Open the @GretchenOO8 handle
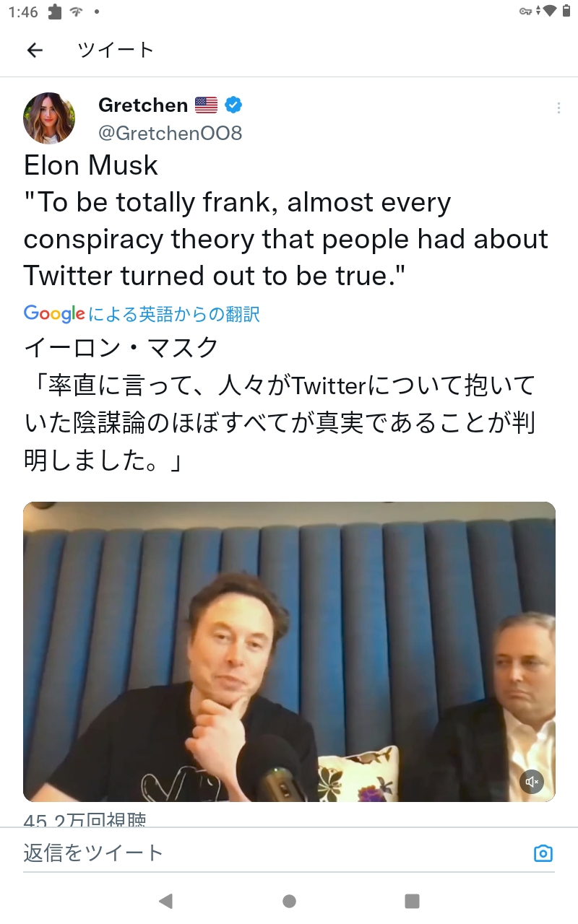Image resolution: width=578 pixels, height=924 pixels. [x=170, y=134]
